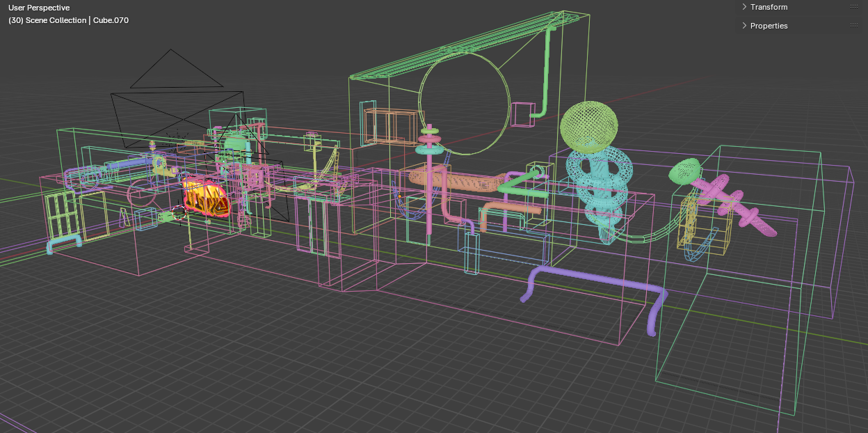The image size is (868, 433).
Task: Select the small cyan handle at far left
Action: (63, 242)
